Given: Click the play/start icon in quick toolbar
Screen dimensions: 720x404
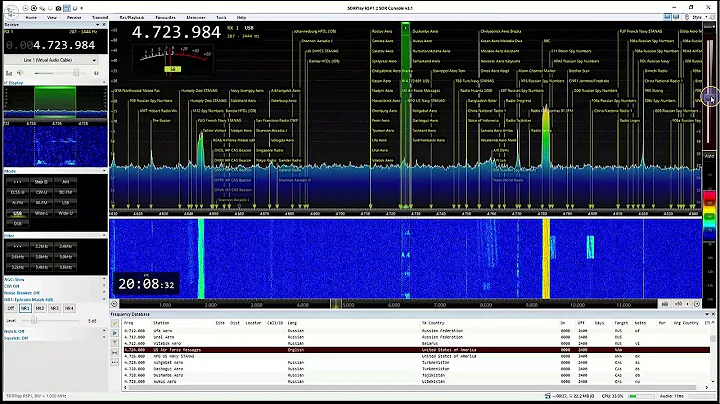Looking at the screenshot, I should tap(25, 8).
